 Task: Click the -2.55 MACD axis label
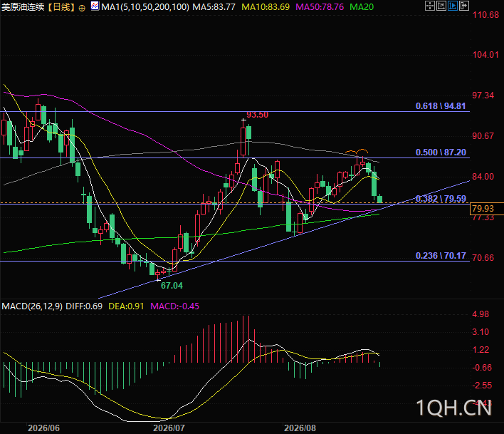[481, 385]
